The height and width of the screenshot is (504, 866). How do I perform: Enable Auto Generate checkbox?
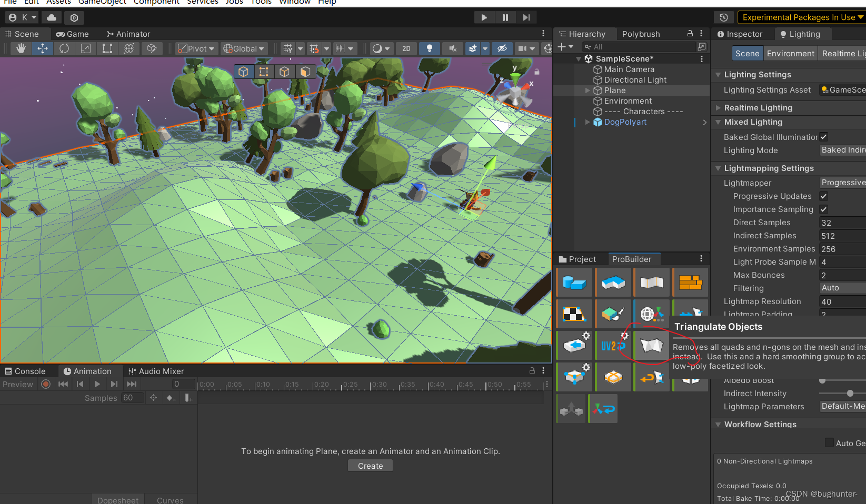click(829, 443)
